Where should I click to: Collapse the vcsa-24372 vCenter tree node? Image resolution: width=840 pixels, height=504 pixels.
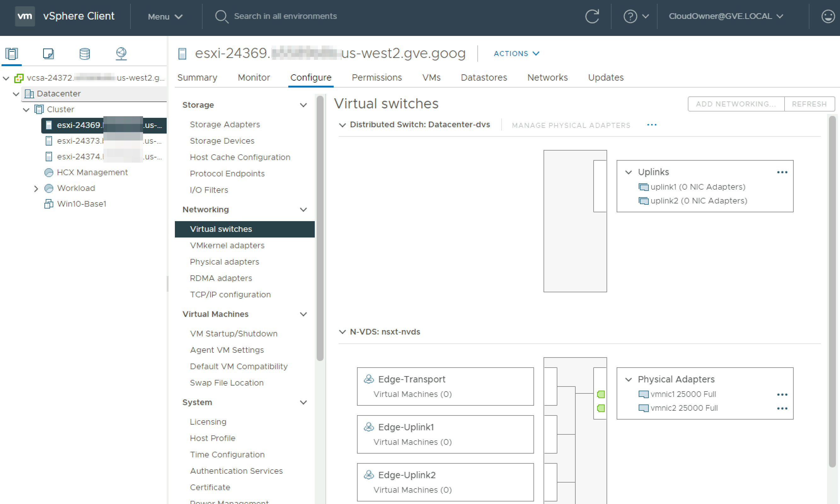[x=6, y=78]
